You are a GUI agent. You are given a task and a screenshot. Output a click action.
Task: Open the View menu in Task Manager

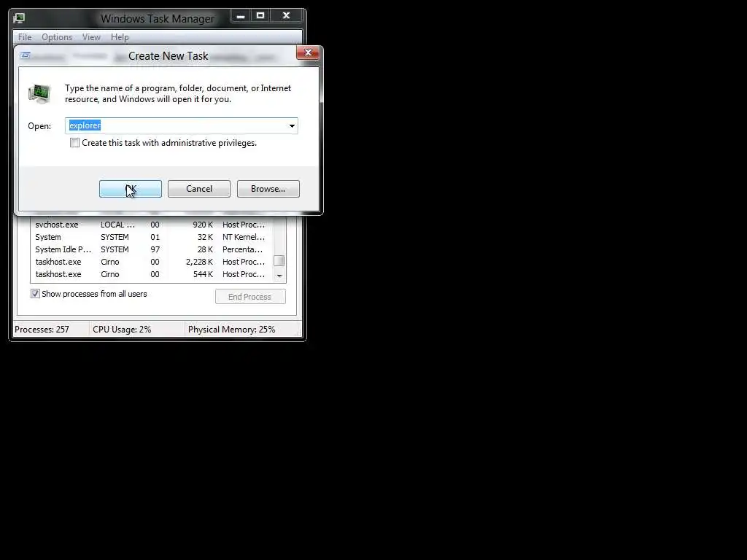click(91, 37)
